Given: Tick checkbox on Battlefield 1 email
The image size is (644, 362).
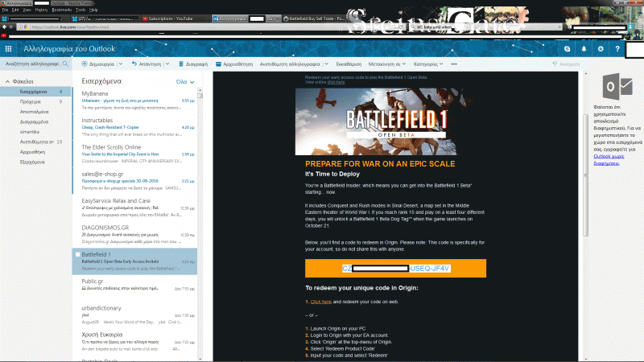Looking at the screenshot, I should point(77,254).
